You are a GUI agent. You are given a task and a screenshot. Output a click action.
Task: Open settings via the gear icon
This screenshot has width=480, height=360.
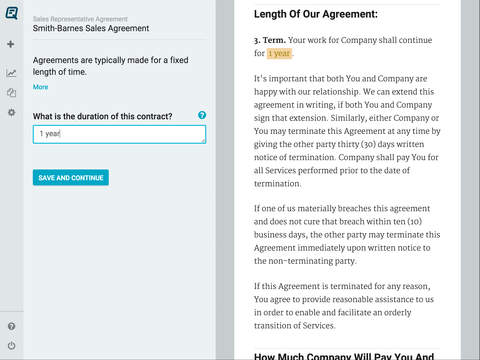(x=11, y=112)
